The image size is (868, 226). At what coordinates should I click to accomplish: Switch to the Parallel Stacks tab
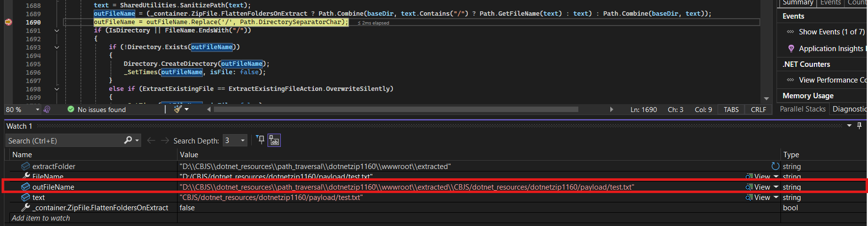tap(802, 109)
